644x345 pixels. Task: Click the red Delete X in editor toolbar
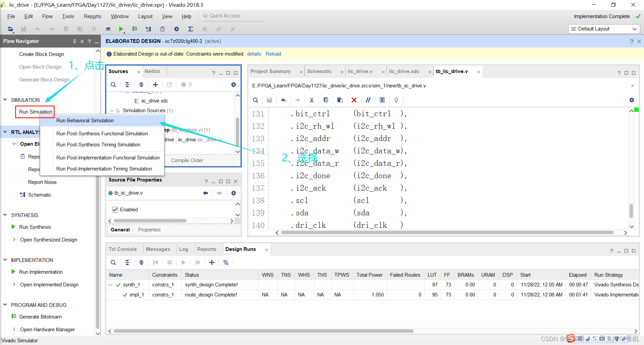coord(354,100)
